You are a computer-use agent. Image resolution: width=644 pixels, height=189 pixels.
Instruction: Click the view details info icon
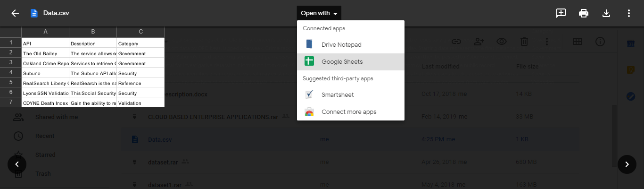coord(600,42)
